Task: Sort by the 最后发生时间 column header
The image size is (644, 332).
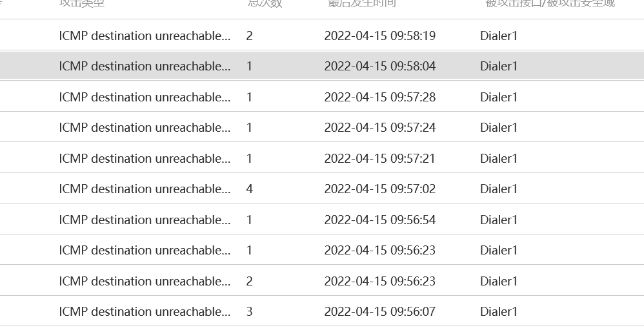Action: (x=361, y=3)
